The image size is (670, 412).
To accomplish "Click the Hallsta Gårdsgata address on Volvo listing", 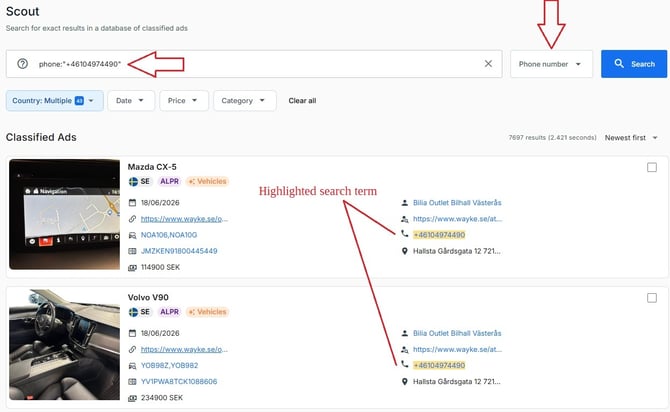I will [x=456, y=381].
